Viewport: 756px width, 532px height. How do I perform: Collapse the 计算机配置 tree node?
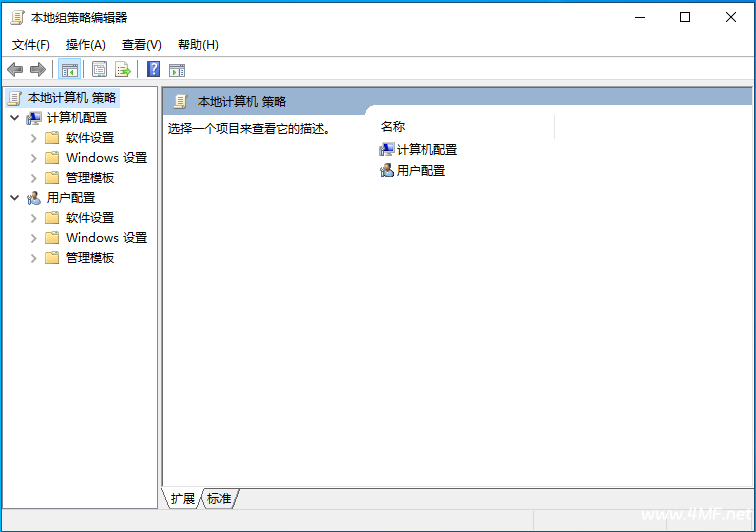click(x=14, y=118)
